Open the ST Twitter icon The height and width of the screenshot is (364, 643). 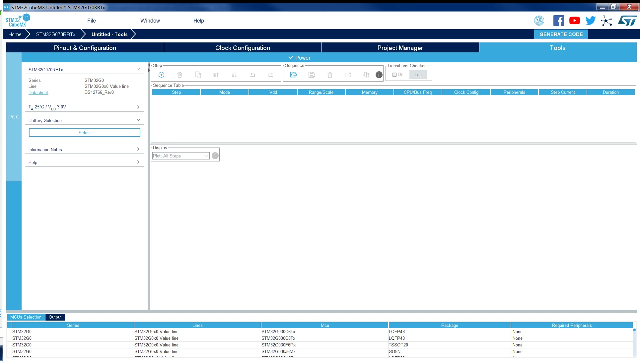591,21
